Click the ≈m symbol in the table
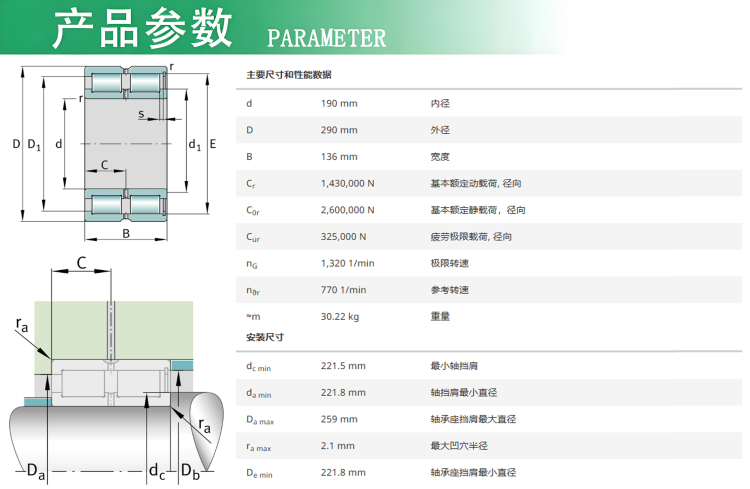The height and width of the screenshot is (489, 750). 254,317
